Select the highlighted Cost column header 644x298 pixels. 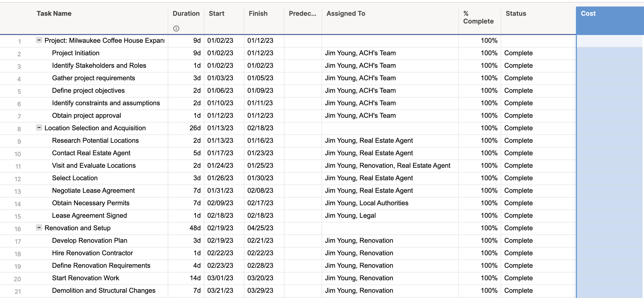pyautogui.click(x=588, y=13)
